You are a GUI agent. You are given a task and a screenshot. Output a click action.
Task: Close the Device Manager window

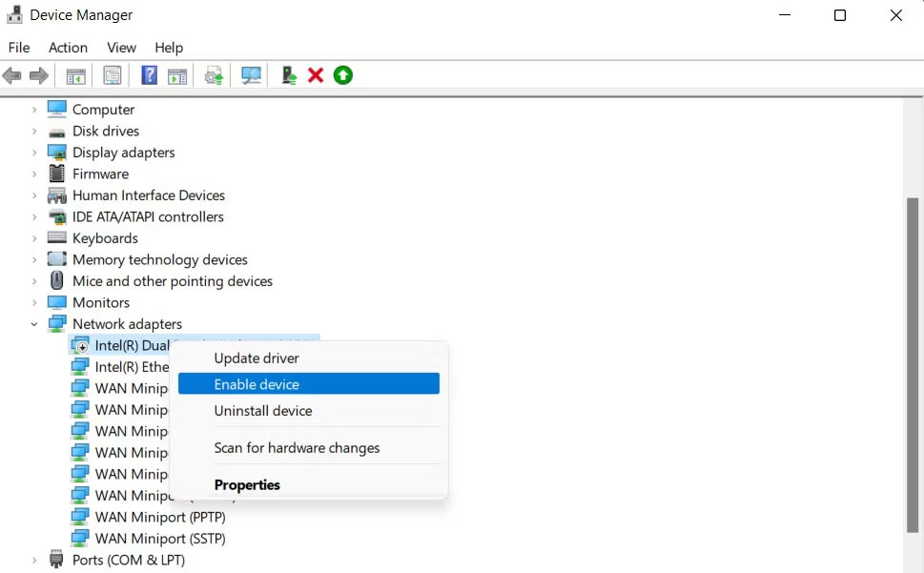click(x=895, y=14)
